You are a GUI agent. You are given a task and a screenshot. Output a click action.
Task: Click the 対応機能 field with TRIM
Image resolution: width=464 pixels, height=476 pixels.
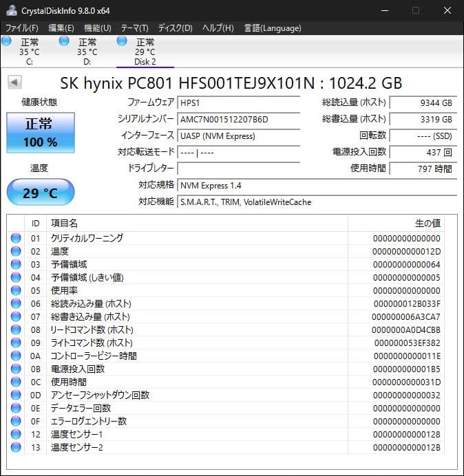click(317, 202)
